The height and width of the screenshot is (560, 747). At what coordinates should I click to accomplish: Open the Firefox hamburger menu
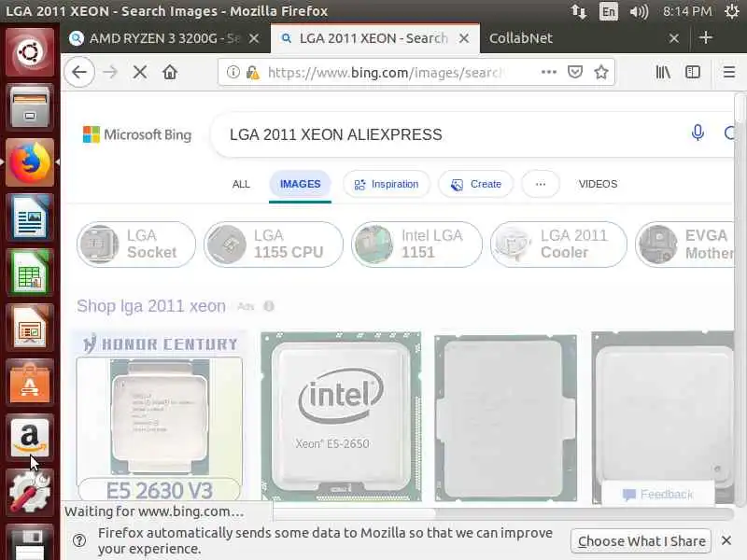tap(729, 72)
